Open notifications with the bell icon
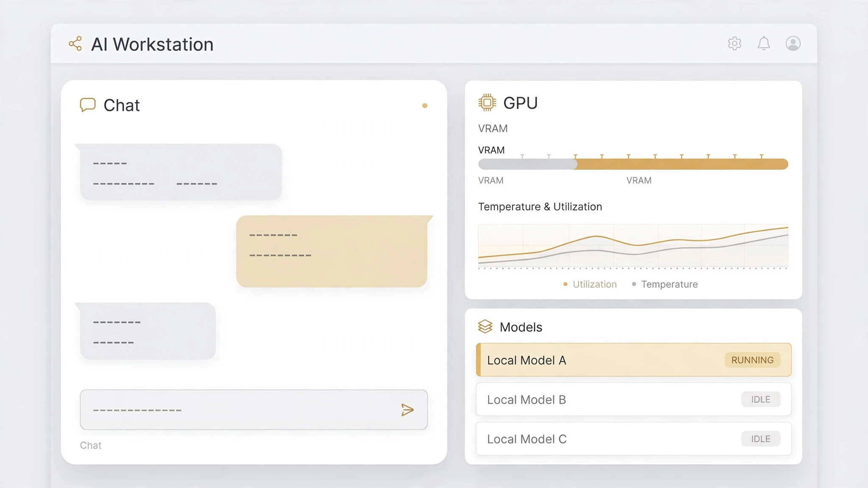Viewport: 868px width, 488px height. coord(764,43)
